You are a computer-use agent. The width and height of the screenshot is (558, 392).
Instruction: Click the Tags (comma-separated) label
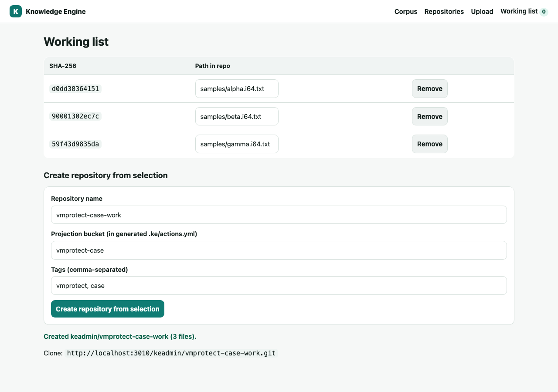89,270
